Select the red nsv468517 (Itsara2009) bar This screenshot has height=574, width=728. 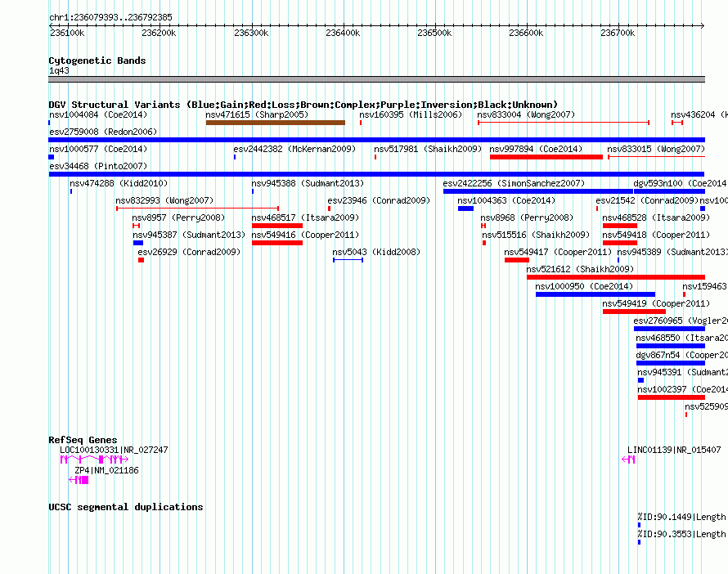pos(277,226)
